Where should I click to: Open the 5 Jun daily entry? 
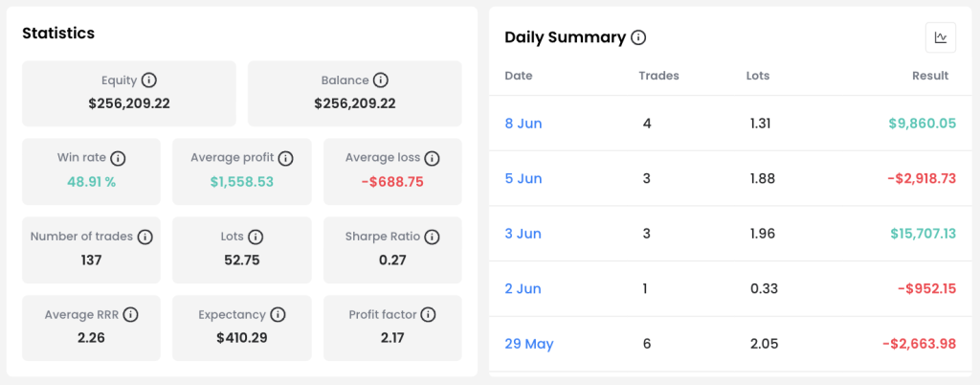[523, 179]
